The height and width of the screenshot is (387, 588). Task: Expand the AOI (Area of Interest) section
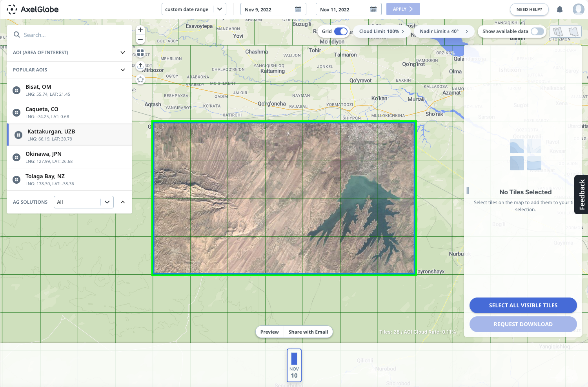click(123, 53)
